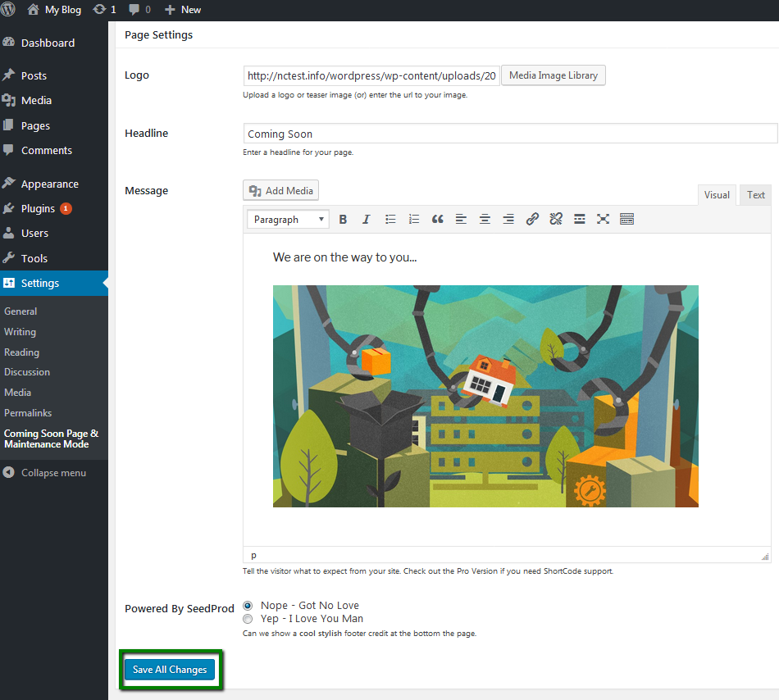
Task: Toggle the editor toolbar kitchen sink
Action: tap(627, 220)
